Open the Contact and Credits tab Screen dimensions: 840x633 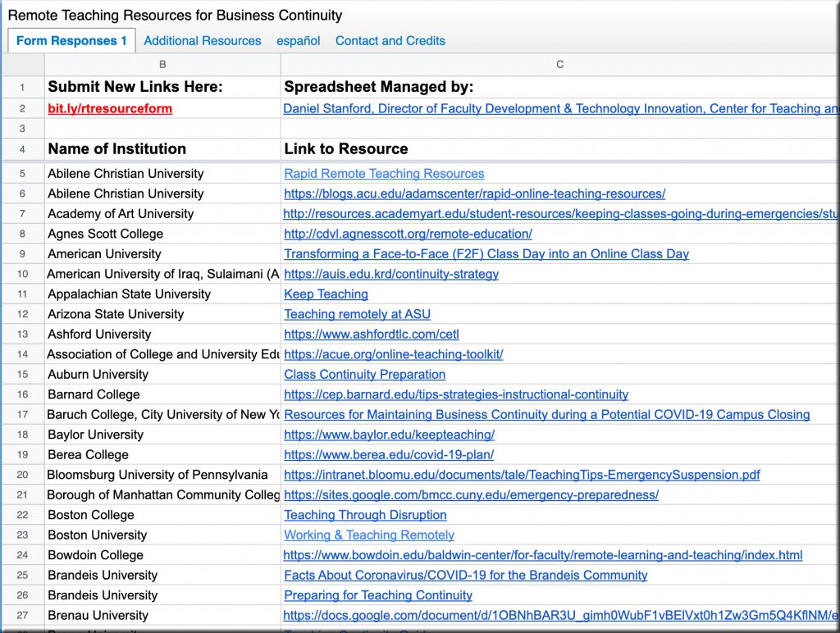(390, 41)
